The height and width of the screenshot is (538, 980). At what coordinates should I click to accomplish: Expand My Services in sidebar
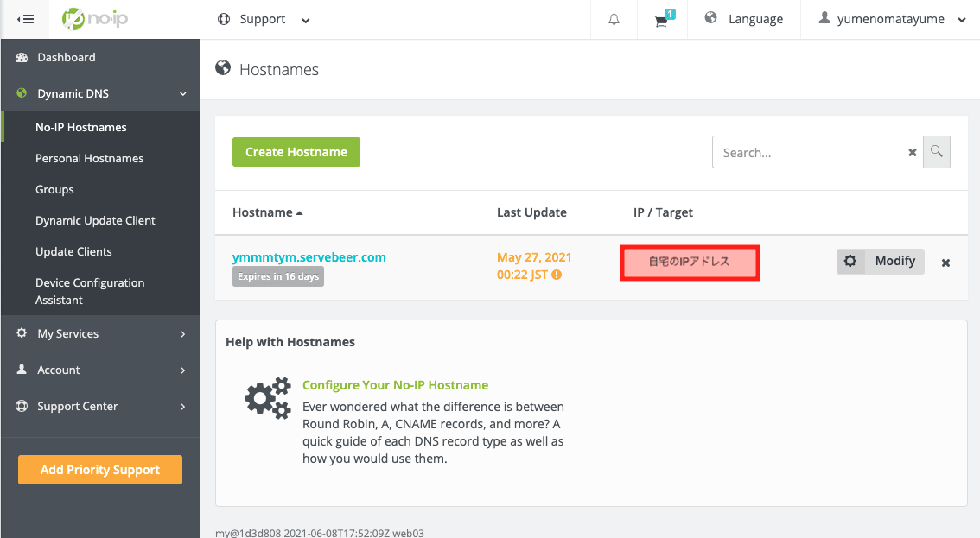coord(100,333)
